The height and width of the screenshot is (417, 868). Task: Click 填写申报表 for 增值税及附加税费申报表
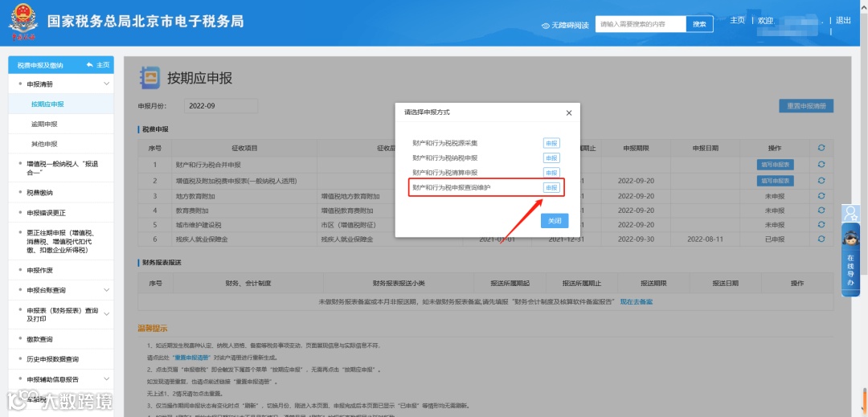click(x=776, y=180)
